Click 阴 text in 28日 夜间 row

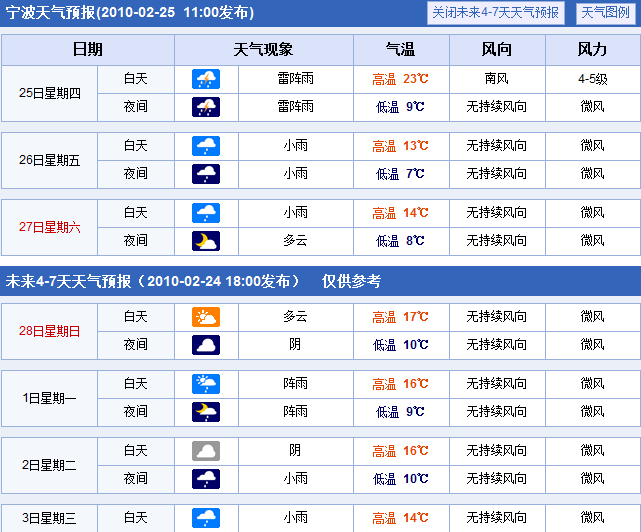295,344
